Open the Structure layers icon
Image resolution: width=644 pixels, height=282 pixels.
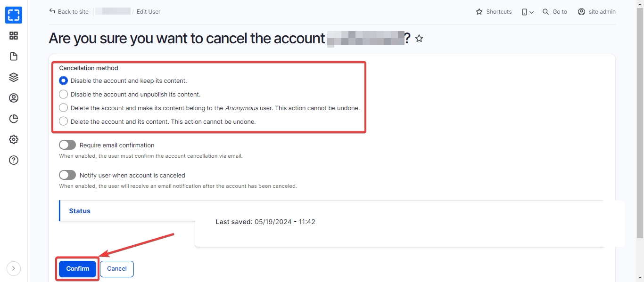(x=14, y=77)
